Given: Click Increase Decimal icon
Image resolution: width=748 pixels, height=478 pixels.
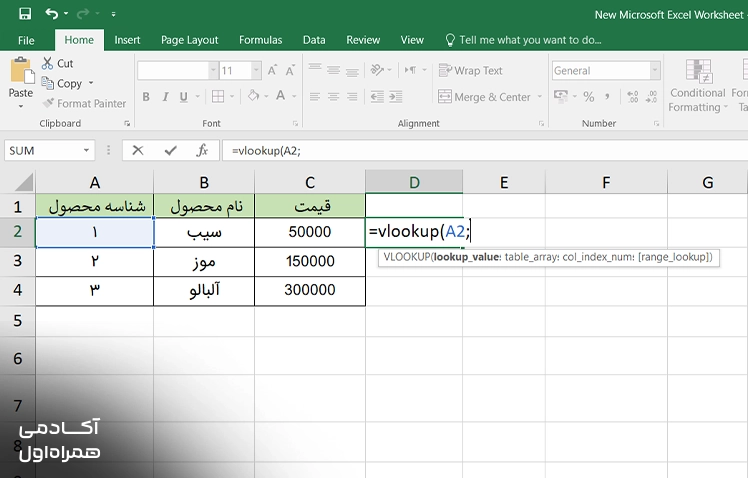Looking at the screenshot, I should click(633, 97).
